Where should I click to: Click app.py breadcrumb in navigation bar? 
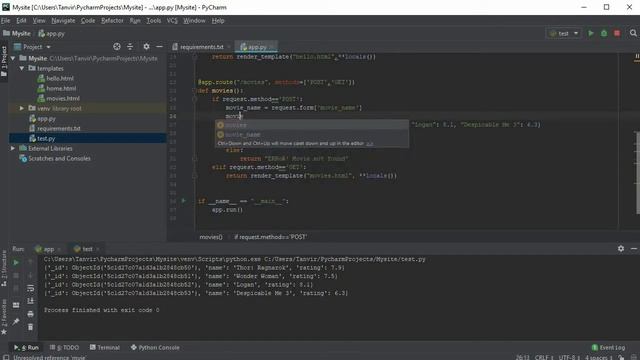coord(51,33)
